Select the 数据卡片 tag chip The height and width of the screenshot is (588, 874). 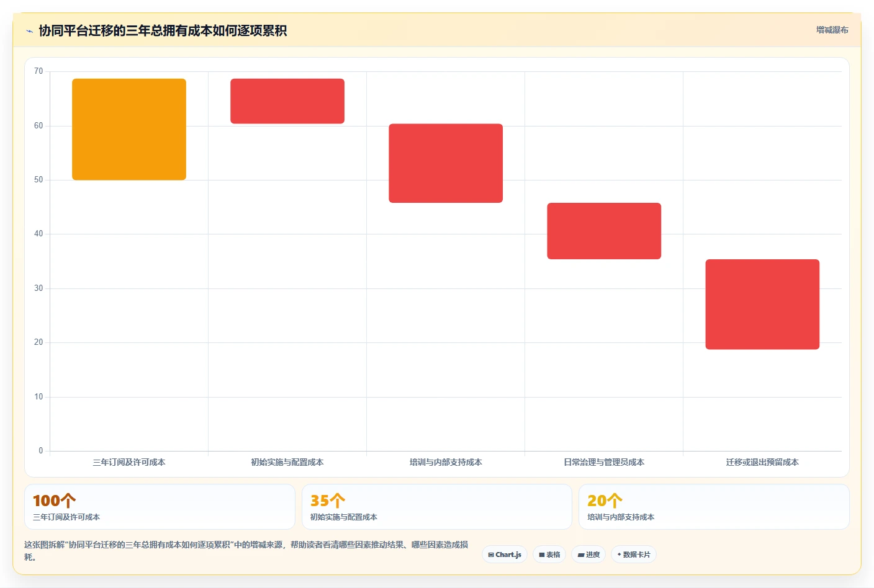click(634, 555)
